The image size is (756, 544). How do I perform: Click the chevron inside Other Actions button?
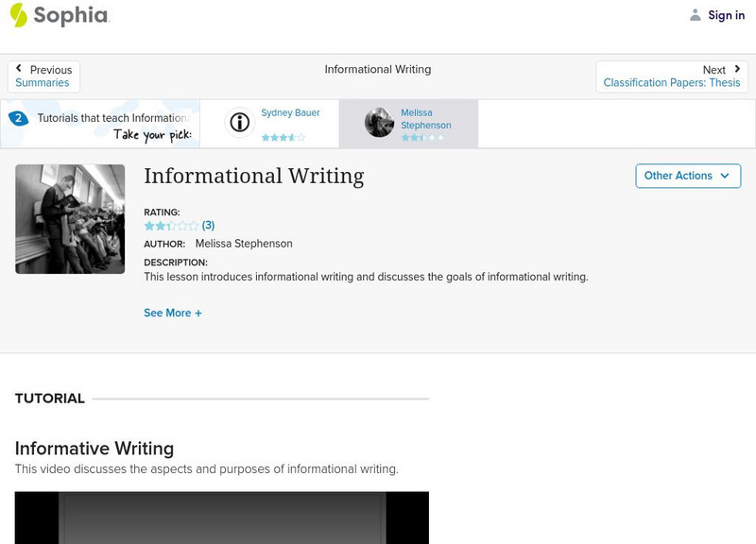(725, 176)
